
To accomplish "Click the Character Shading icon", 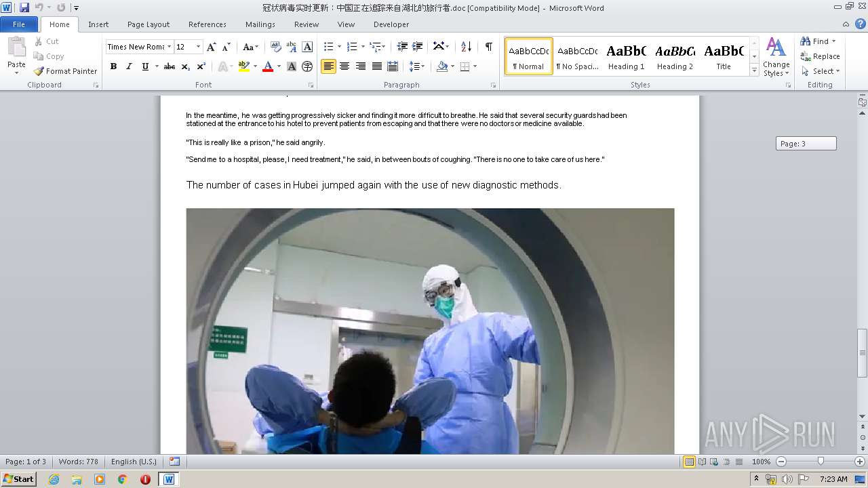I will [x=292, y=66].
